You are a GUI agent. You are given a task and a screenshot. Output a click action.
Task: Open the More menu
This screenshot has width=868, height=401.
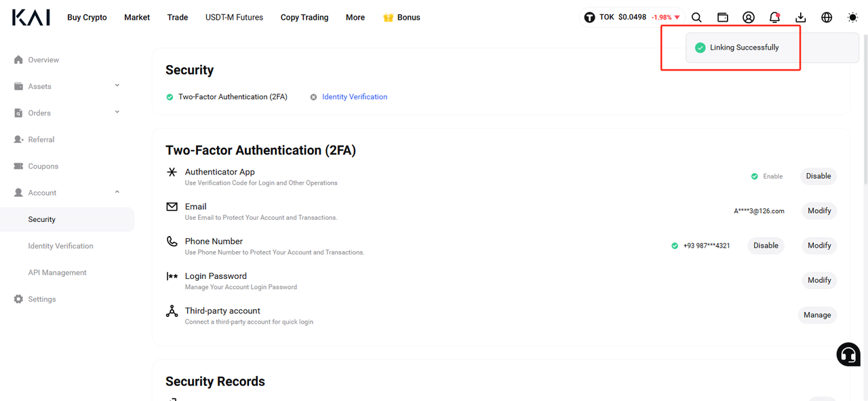click(x=355, y=18)
